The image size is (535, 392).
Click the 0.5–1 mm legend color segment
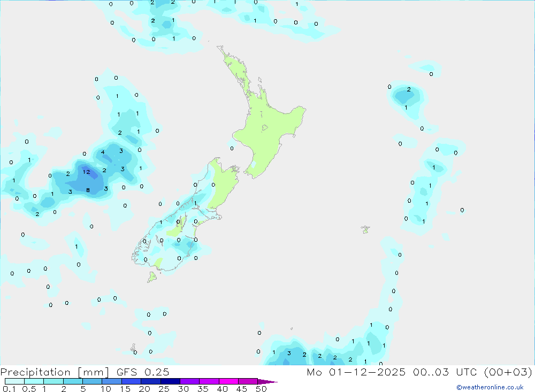pyautogui.click(x=34, y=381)
